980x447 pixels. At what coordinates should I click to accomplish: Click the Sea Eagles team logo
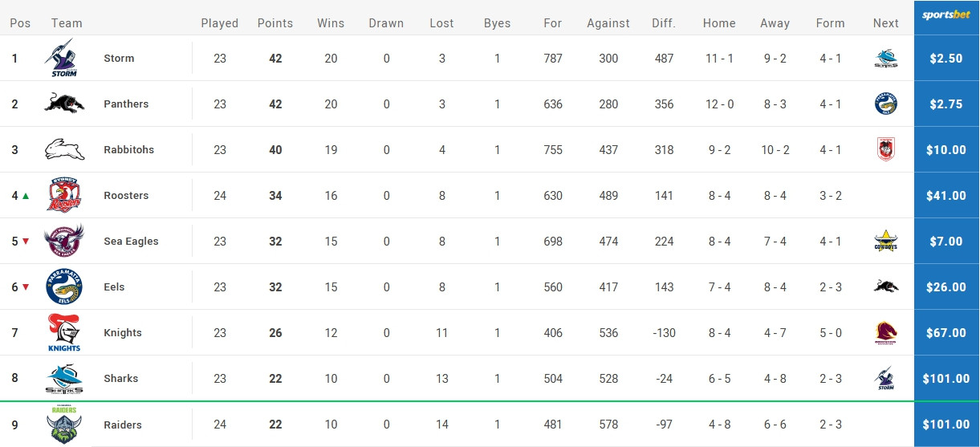64,241
